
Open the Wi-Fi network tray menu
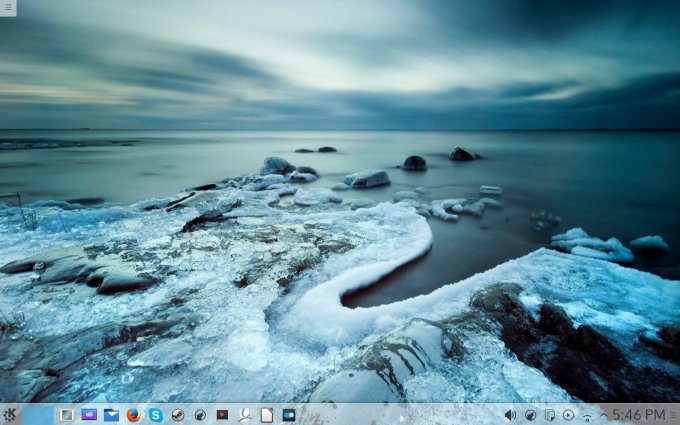tap(587, 414)
